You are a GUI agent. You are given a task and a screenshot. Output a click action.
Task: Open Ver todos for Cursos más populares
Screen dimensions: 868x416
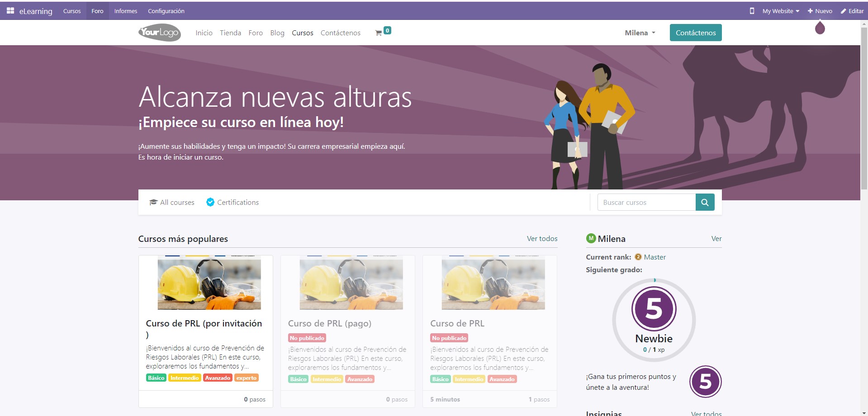point(541,238)
